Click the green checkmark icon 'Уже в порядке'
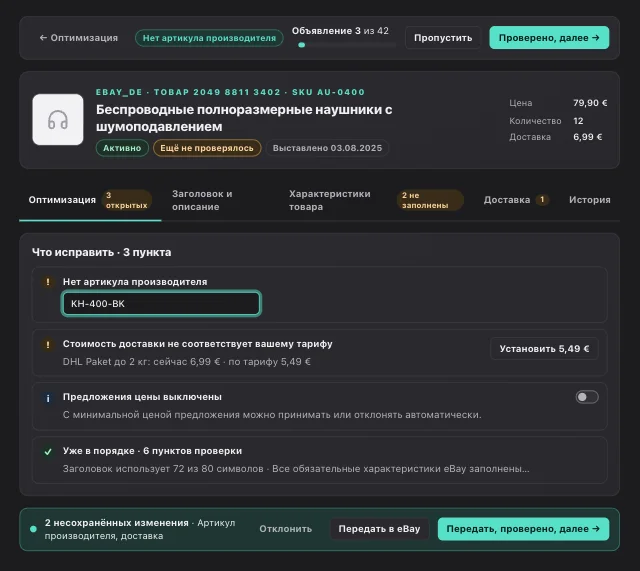640x571 pixels. (x=48, y=452)
